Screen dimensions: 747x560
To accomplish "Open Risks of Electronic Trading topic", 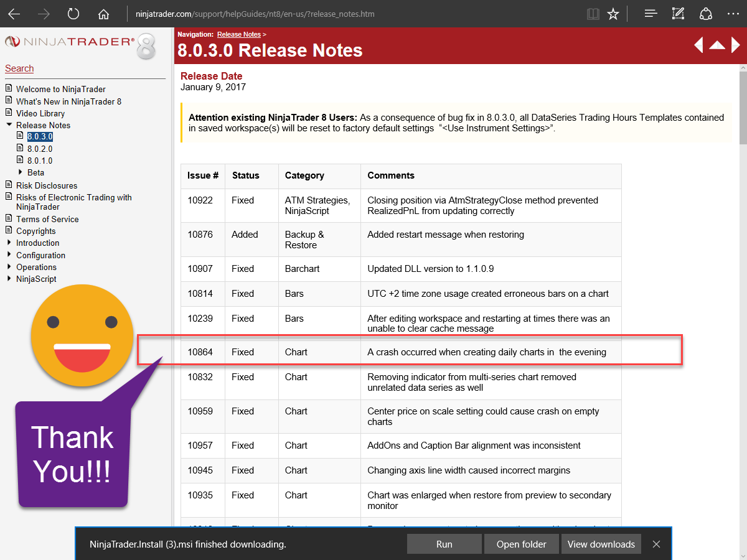I will [x=73, y=202].
